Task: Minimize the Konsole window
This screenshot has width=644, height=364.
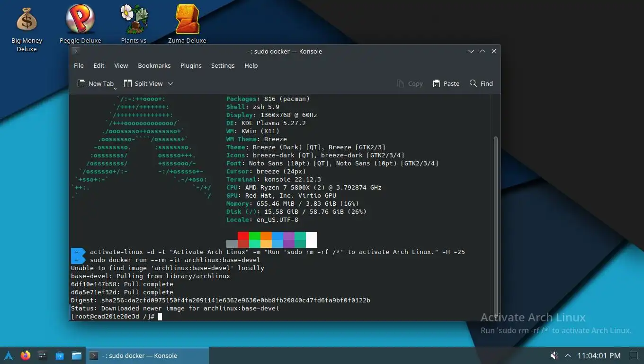Action: coord(471,51)
